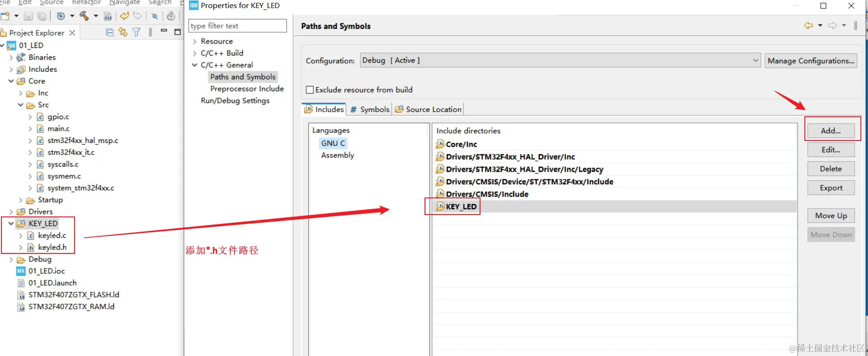Screen dimensions: 868x356
Task: Select the 01_LED.ioc file
Action: (x=47, y=271)
